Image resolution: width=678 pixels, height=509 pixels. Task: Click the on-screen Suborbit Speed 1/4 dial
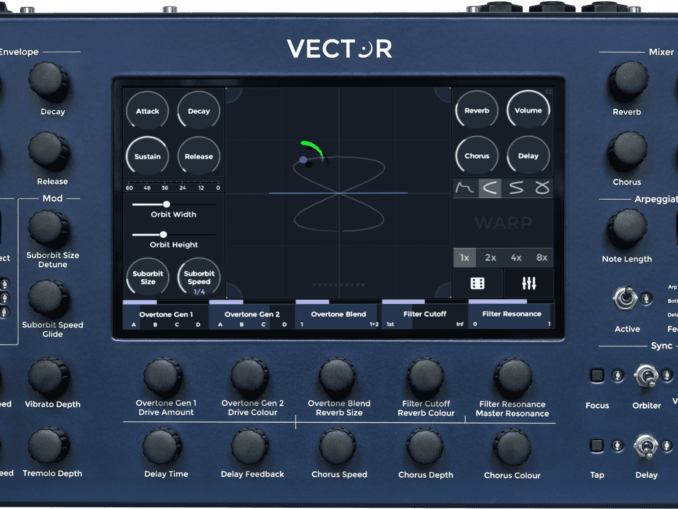point(198,277)
